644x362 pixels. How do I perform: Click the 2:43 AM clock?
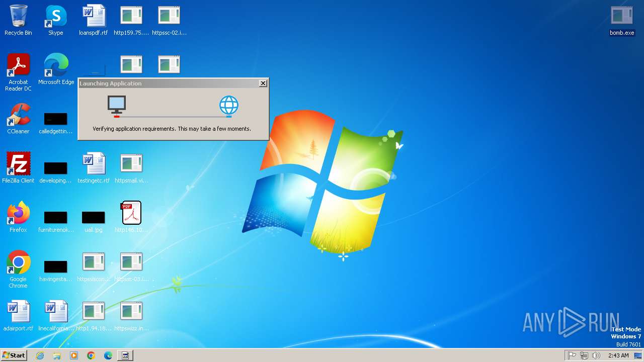[618, 355]
